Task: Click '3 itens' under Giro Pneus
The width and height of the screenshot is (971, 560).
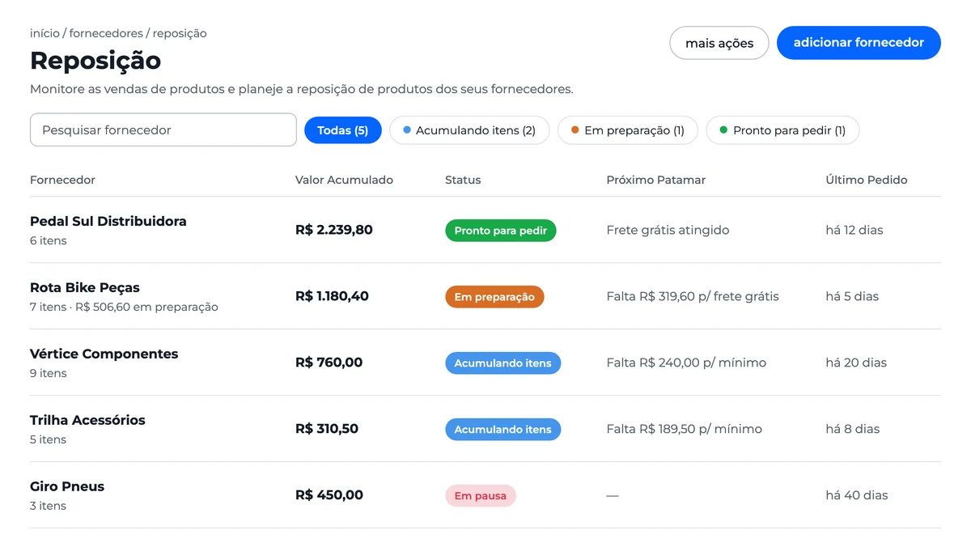Action: coord(49,506)
